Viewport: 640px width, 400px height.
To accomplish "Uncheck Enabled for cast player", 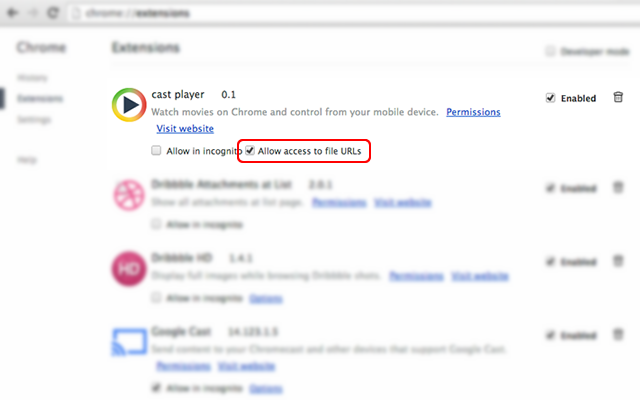I will coord(550,98).
